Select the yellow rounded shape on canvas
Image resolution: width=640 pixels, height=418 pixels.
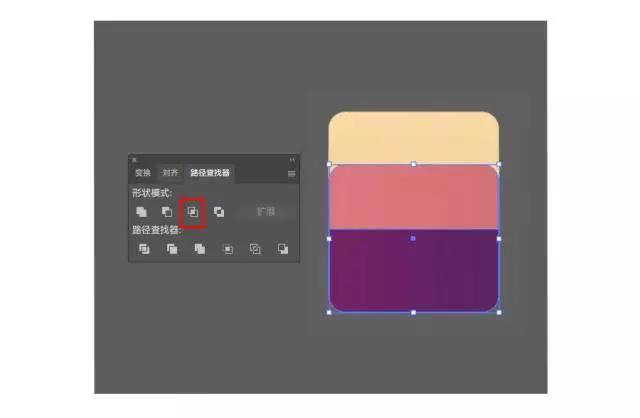[413, 137]
